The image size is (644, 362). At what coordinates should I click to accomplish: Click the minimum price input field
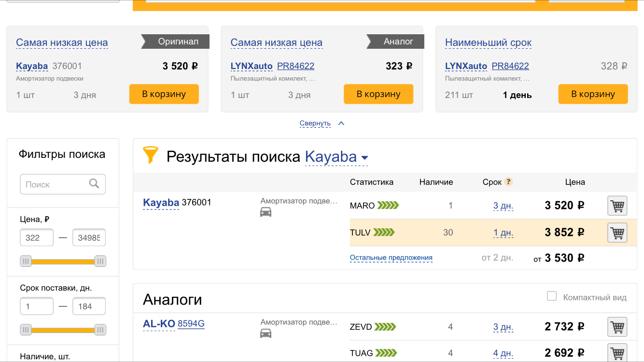click(x=37, y=237)
